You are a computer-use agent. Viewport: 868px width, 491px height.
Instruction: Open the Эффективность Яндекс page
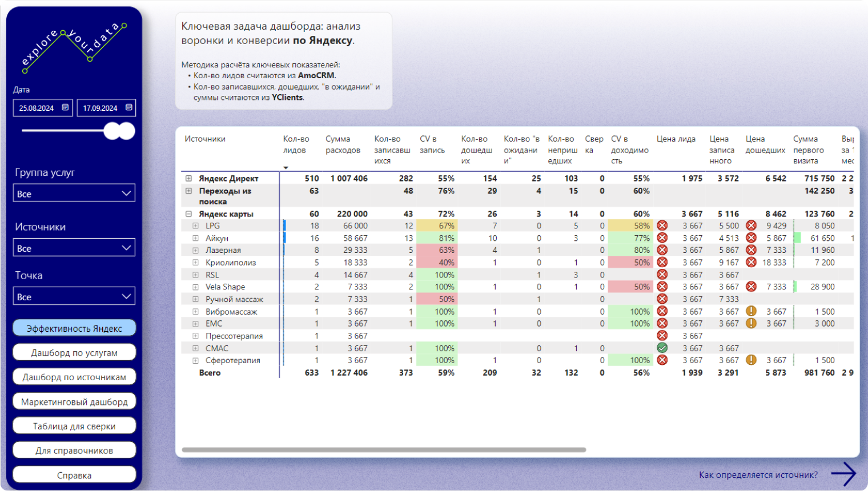coord(74,328)
